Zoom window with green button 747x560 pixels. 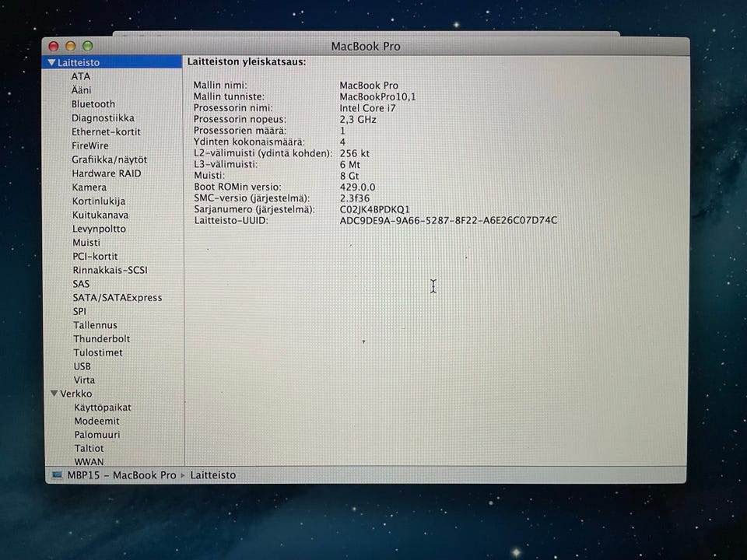[88, 46]
